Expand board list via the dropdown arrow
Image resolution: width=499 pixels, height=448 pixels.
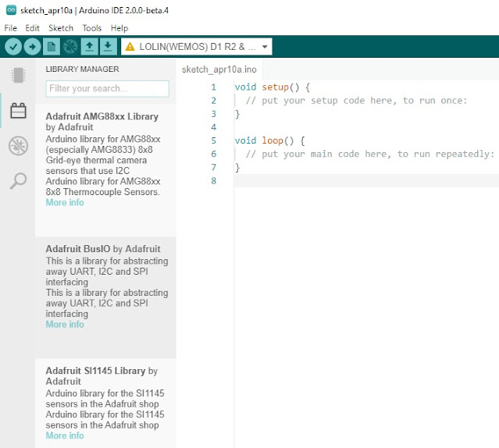click(265, 47)
